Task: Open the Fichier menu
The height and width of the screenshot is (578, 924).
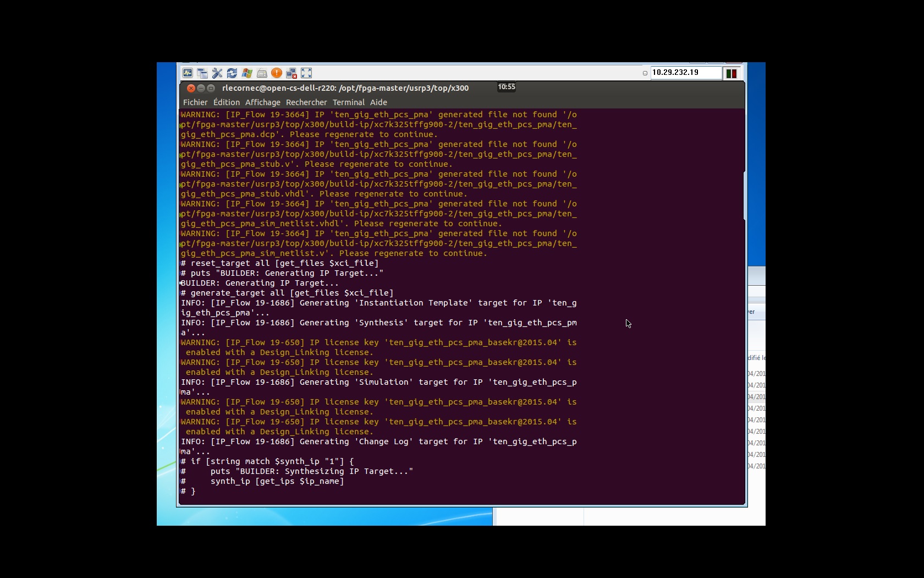Action: click(x=195, y=102)
